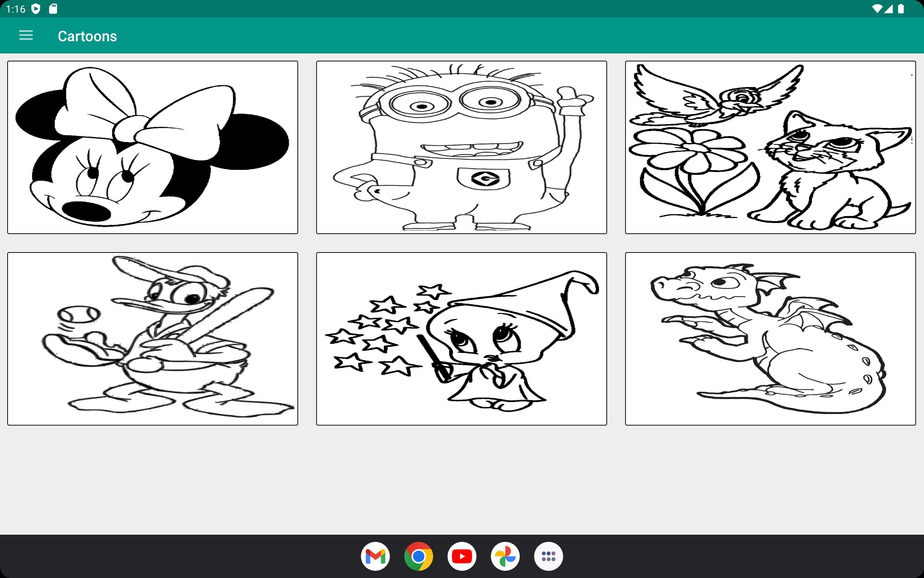This screenshot has height=578, width=924.
Task: Open the Minion coloring page
Action: click(461, 147)
